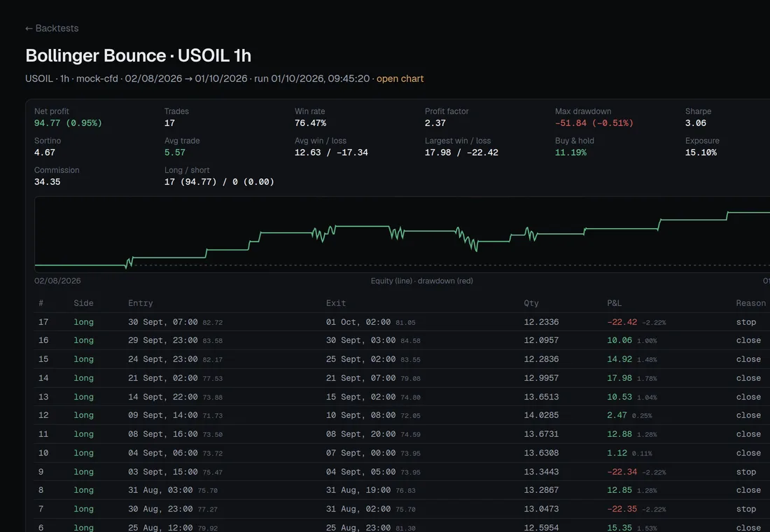This screenshot has height=532, width=770.
Task: Click chart start date 02/08/2026 label
Action: [x=57, y=281]
